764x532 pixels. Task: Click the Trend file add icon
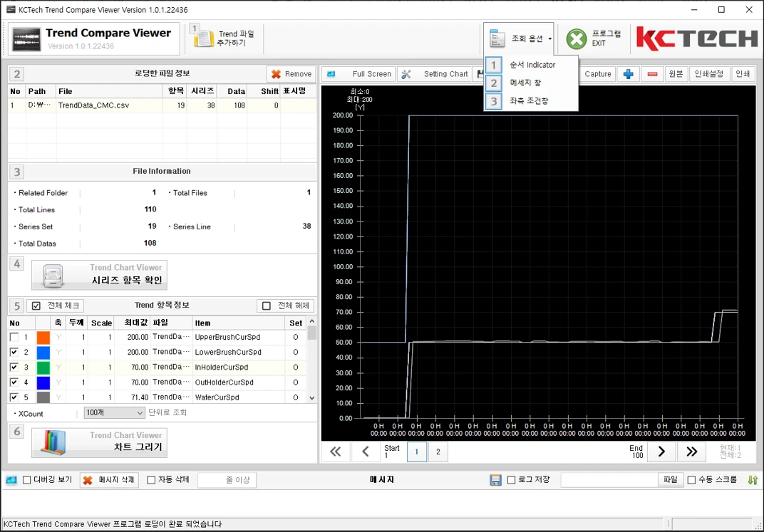[x=204, y=38]
